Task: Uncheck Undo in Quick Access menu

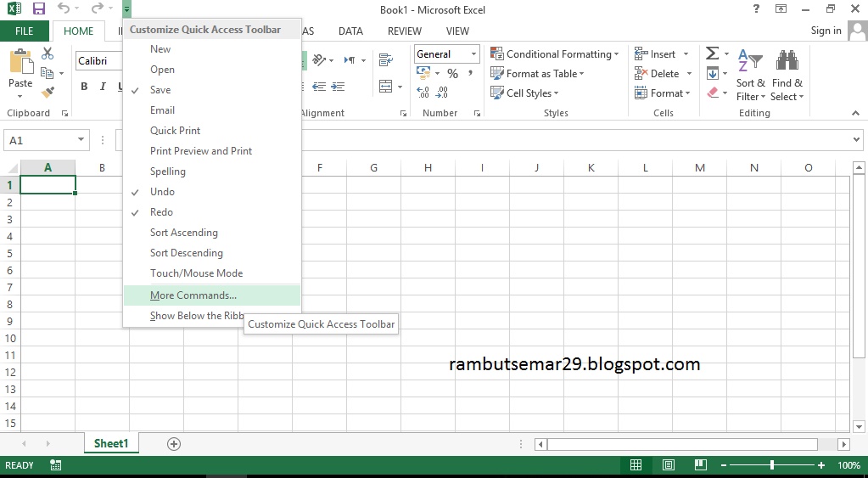Action: [x=212, y=192]
